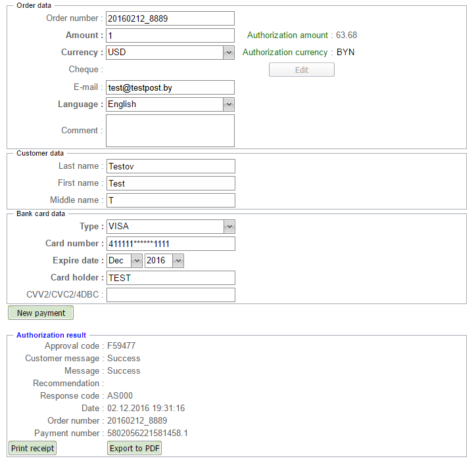Click Export to PDF button
476x467 pixels.
coord(135,448)
